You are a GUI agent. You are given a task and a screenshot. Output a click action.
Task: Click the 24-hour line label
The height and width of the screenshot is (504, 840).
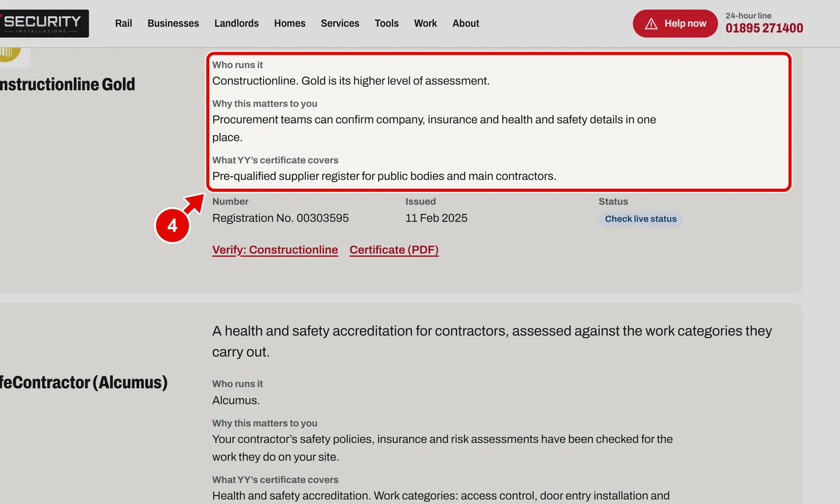[748, 16]
